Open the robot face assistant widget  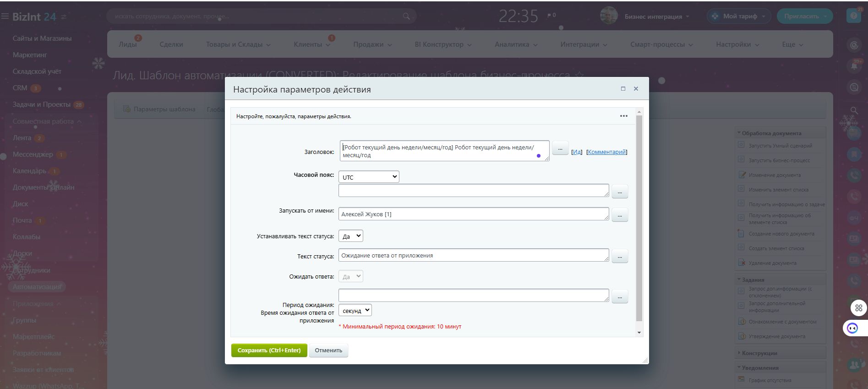[853, 328]
